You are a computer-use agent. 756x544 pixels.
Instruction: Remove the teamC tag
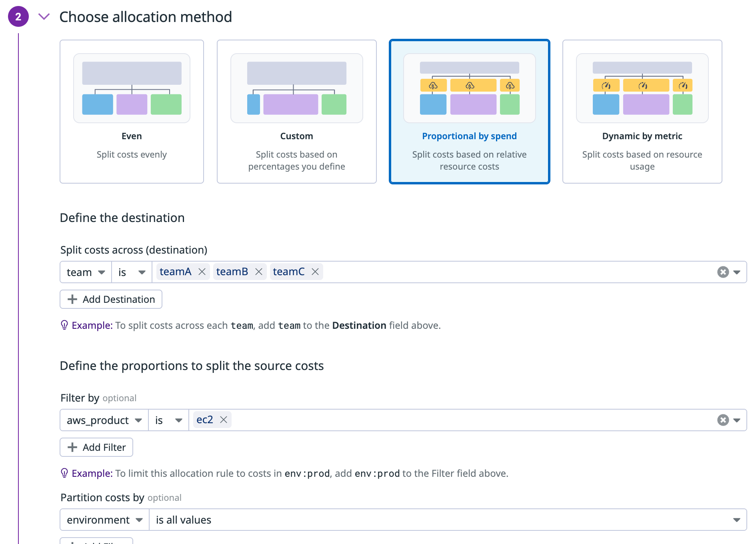pos(315,272)
